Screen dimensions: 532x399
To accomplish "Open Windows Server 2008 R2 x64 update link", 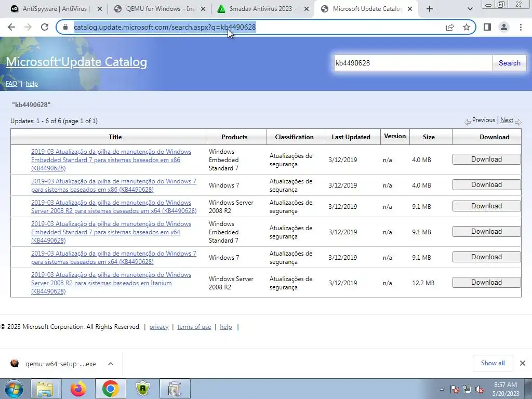I will (x=114, y=207).
